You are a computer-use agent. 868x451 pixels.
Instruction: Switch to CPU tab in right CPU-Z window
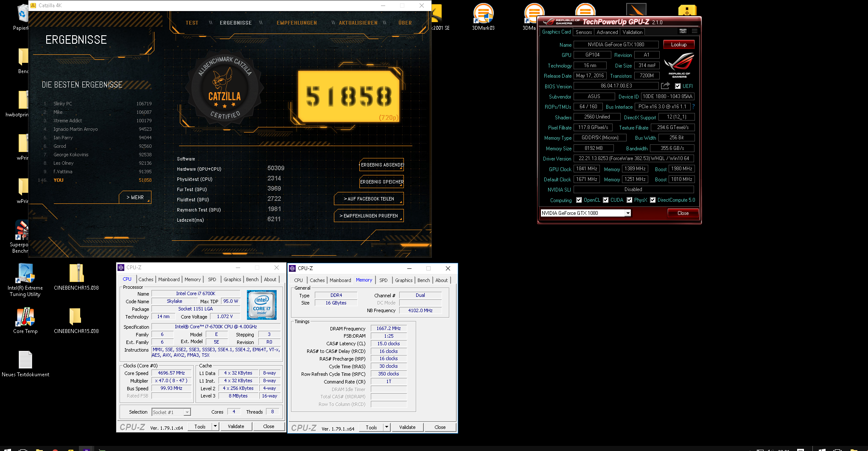point(299,280)
